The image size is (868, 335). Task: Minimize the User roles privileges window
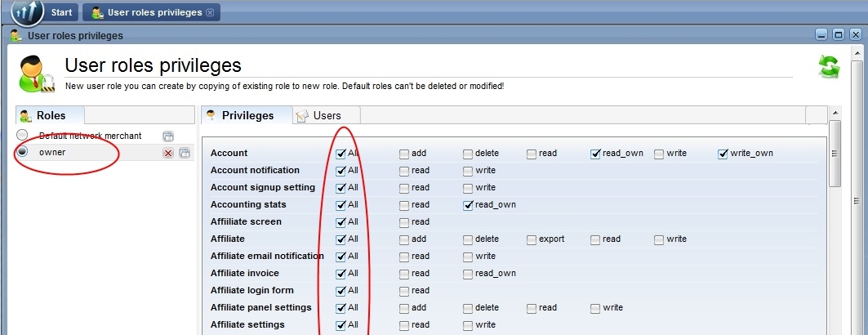tap(821, 35)
